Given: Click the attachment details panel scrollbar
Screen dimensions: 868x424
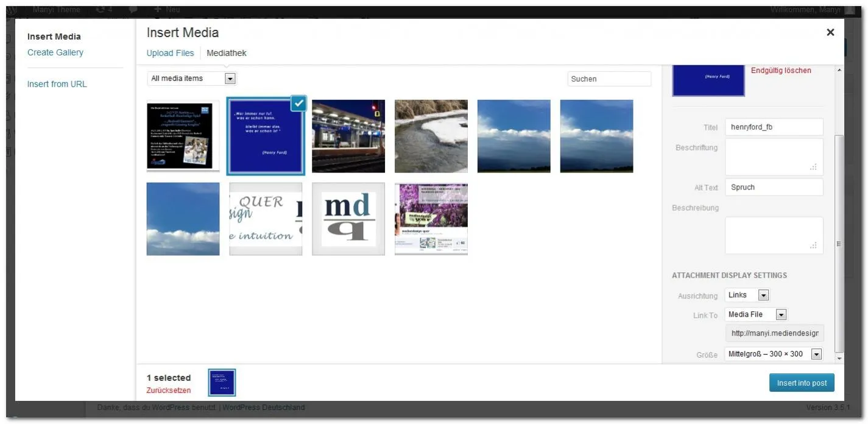Looking at the screenshot, I should (x=839, y=244).
